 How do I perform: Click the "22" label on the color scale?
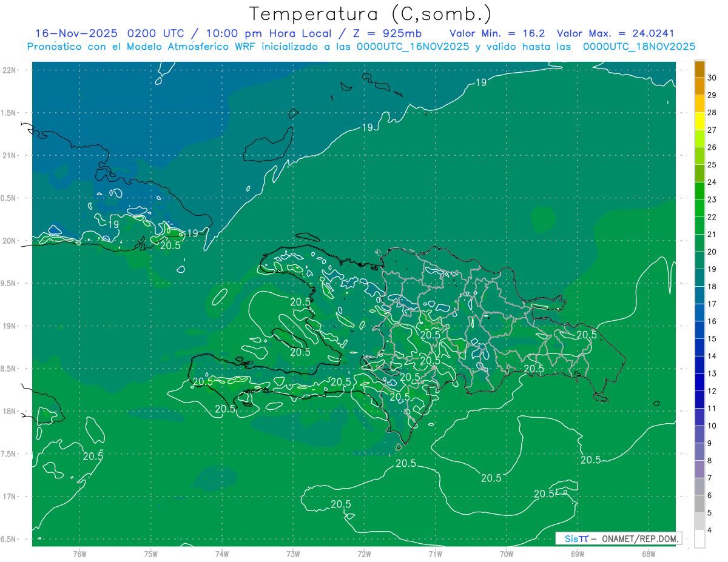pos(712,217)
